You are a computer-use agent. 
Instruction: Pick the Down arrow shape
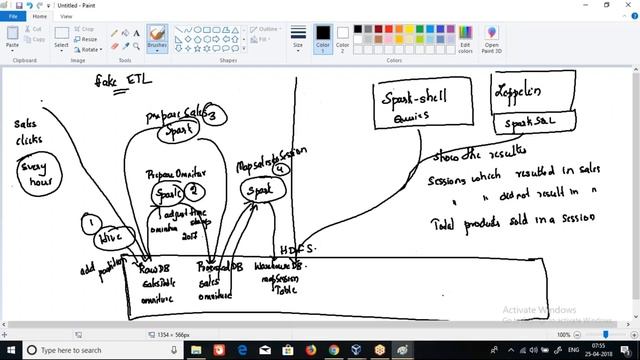[178, 48]
